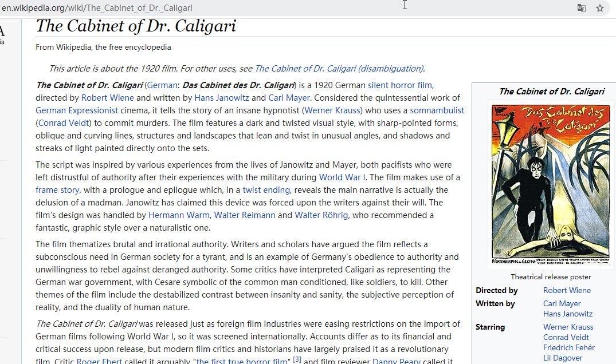Viewport: 616px width, 364px height.
Task: Click the article title 'The Cabinet of Dr. Caligari'
Action: [136, 26]
